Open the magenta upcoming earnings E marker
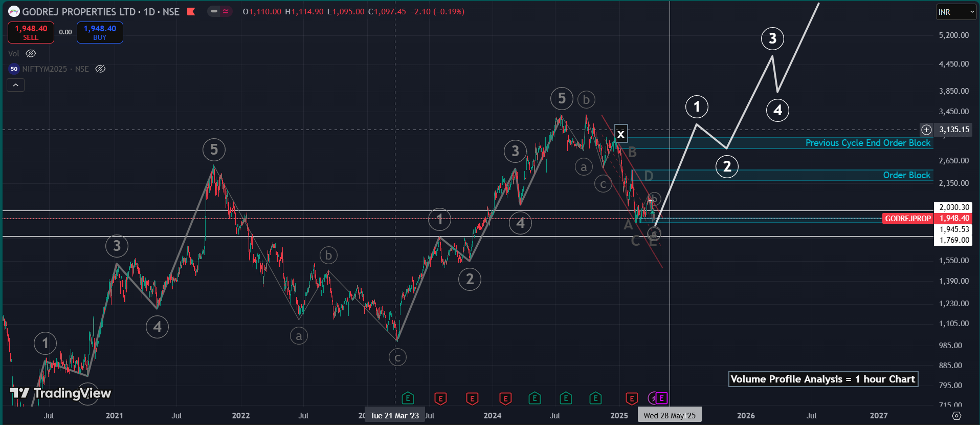This screenshot has width=980, height=425. point(661,398)
